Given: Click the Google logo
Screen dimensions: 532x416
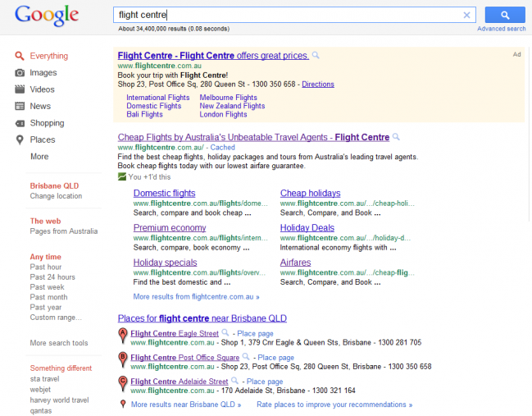Looking at the screenshot, I should tap(47, 16).
